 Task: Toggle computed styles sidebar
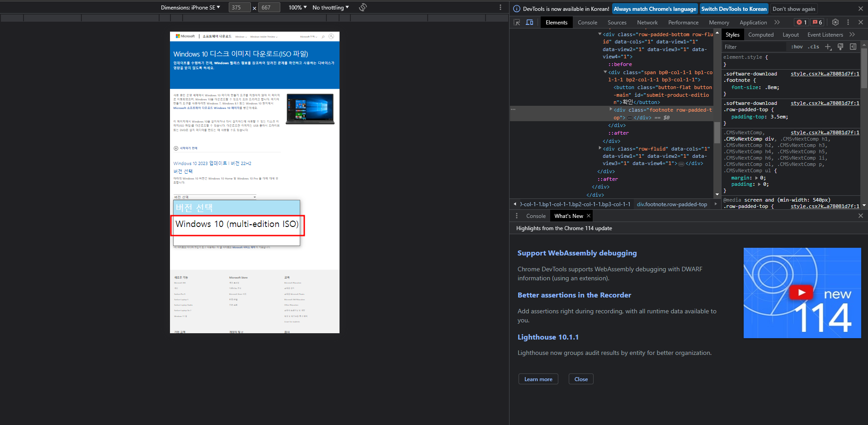pyautogui.click(x=853, y=47)
